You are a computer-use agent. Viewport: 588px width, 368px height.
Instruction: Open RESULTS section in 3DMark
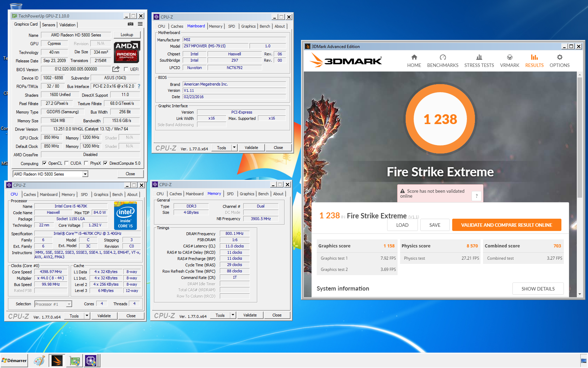pos(534,61)
